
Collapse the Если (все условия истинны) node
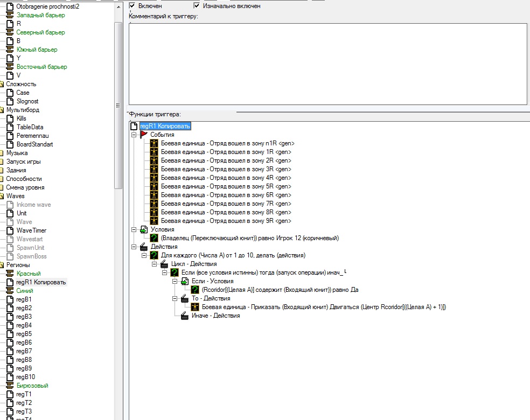pos(165,272)
